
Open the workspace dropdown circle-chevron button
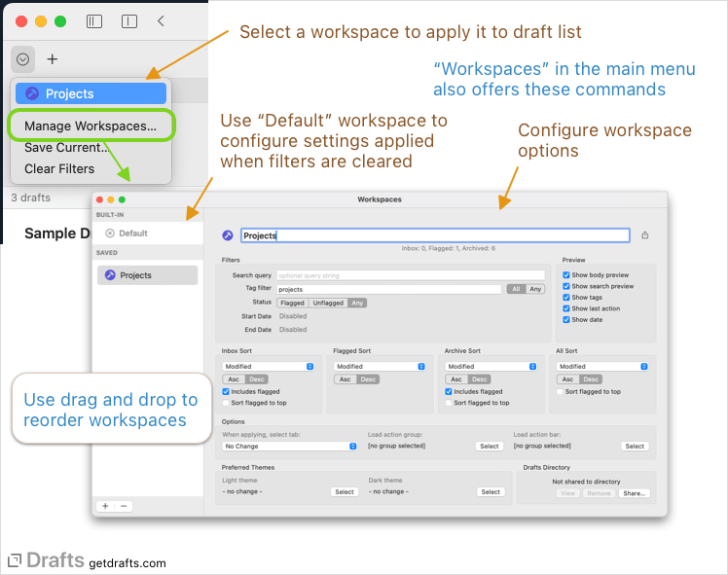[22, 59]
